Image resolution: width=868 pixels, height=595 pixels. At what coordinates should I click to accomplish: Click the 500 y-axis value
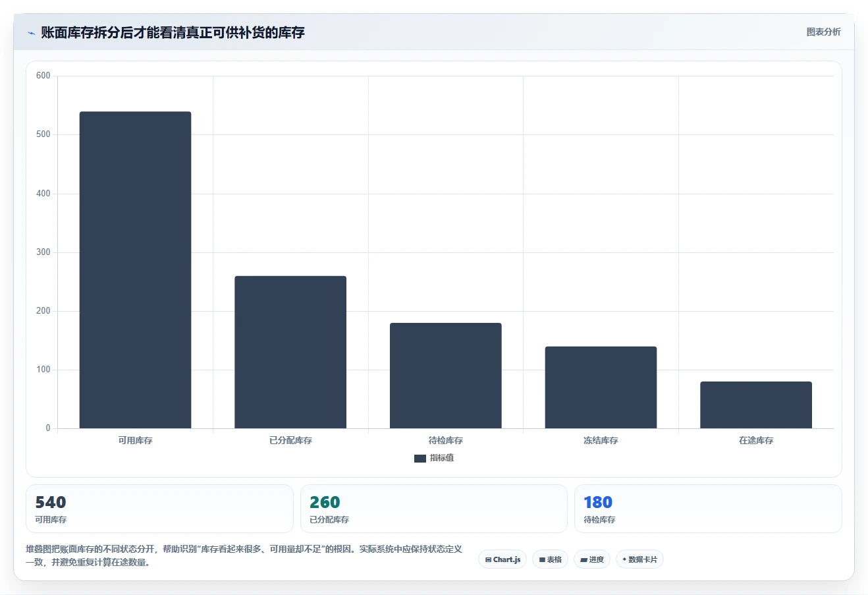43,134
